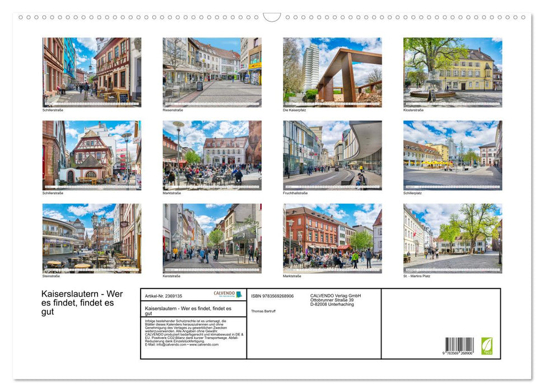Viewport: 544px width, 392px height.
Task: Click the "Die Kaiserpfalz" caption
Action: tap(294, 110)
